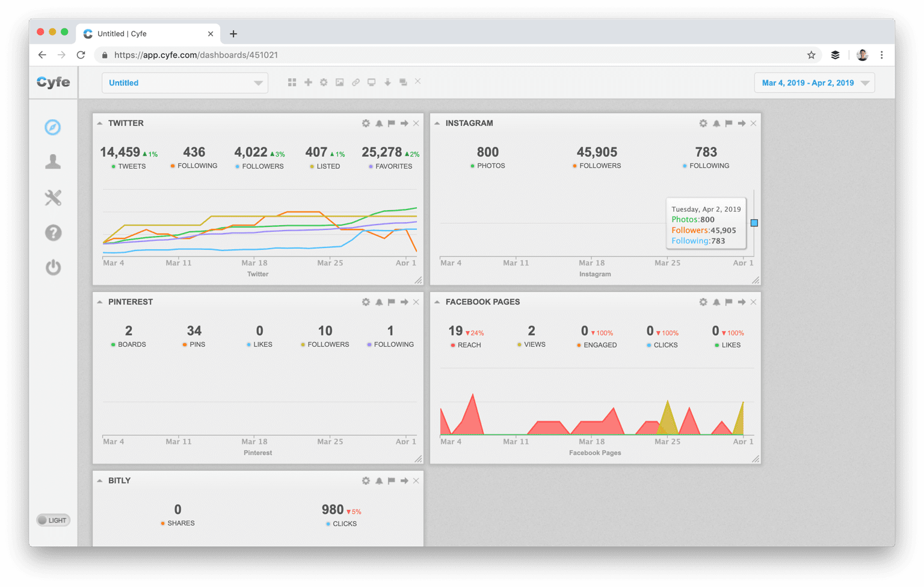
Task: Click the Facebook Pages area chart
Action: tap(597, 402)
